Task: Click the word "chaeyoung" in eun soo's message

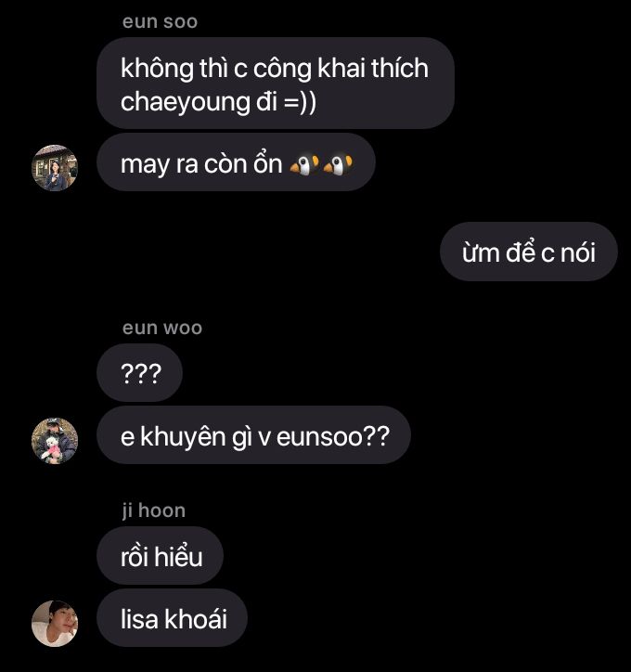Action: 185,103
